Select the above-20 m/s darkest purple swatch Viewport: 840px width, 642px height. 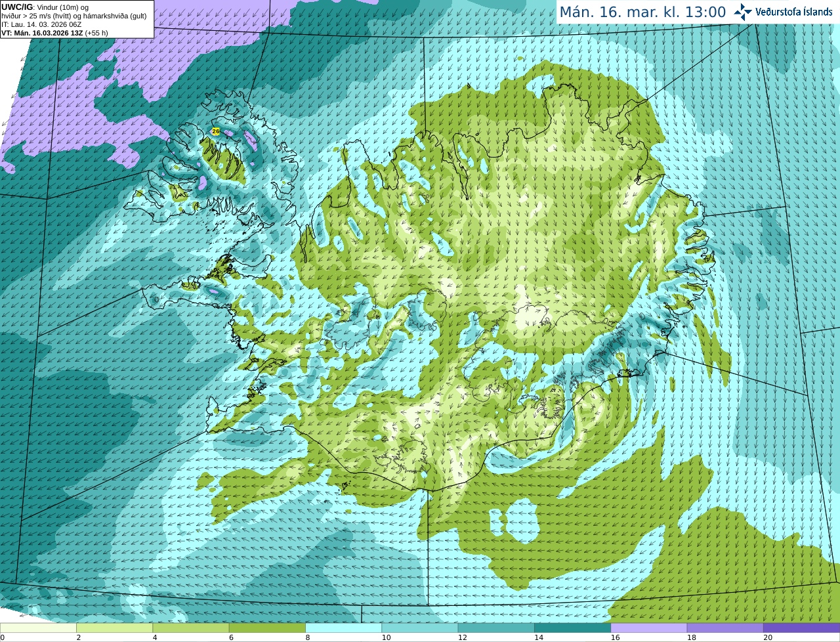pyautogui.click(x=802, y=628)
